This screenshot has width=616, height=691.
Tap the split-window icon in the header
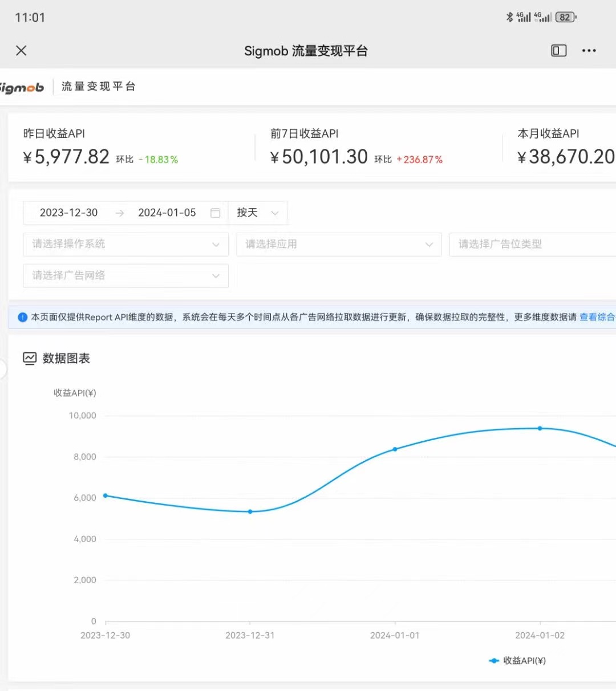[x=558, y=51]
